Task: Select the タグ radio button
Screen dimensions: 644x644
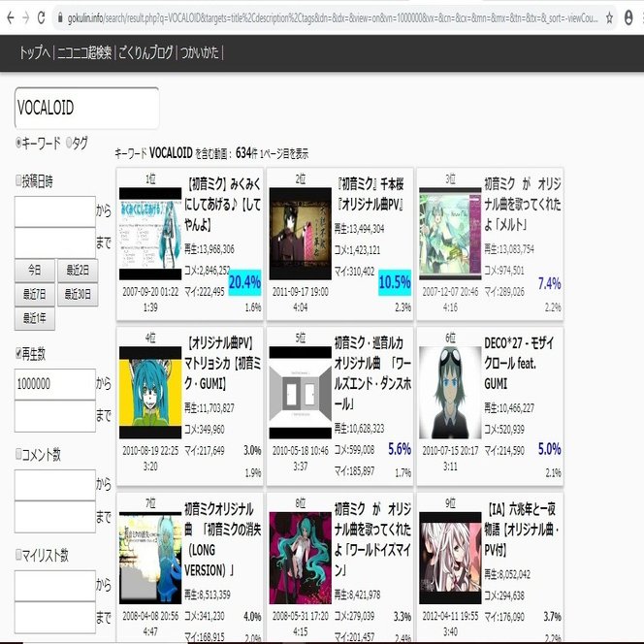Action: [x=69, y=143]
